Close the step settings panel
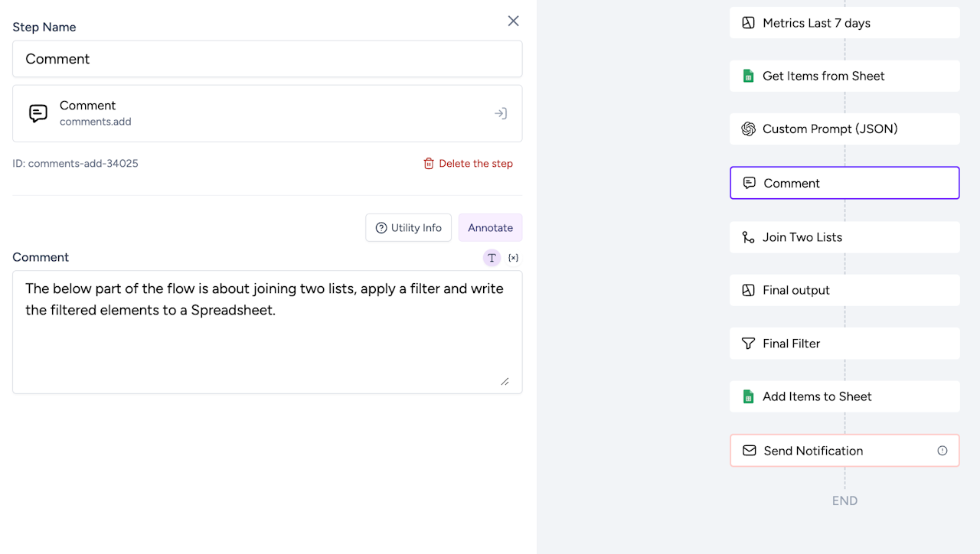 click(x=513, y=21)
